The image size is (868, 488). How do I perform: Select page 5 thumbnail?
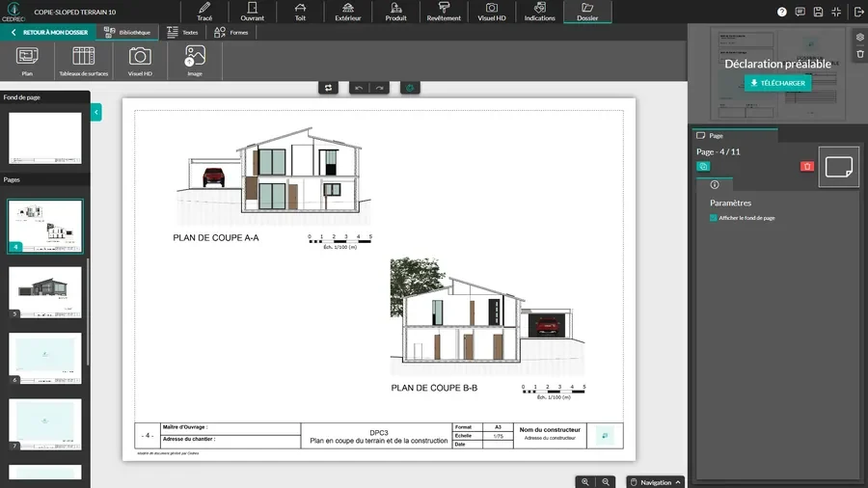coord(45,291)
